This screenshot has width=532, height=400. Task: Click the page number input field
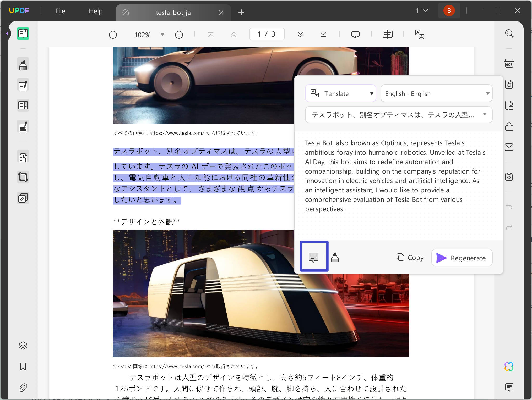267,34
